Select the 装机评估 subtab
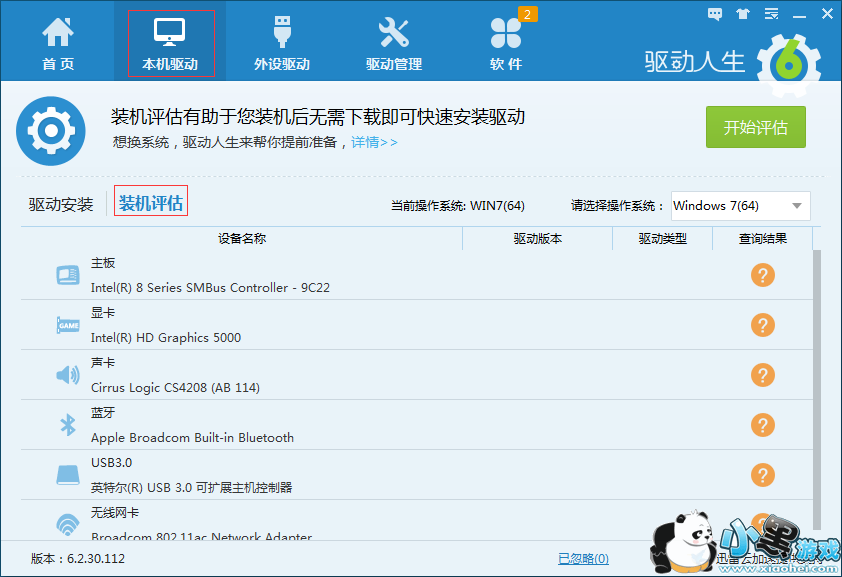Image resolution: width=842 pixels, height=577 pixels. [x=151, y=203]
